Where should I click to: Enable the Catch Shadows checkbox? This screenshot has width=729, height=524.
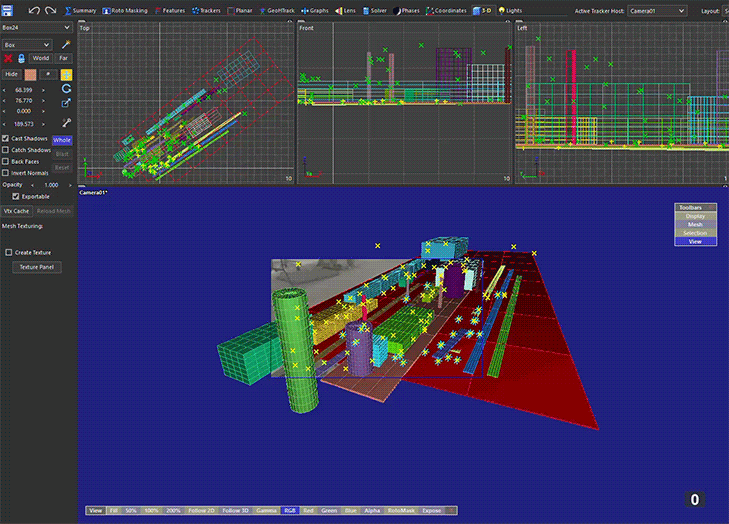(x=6, y=150)
